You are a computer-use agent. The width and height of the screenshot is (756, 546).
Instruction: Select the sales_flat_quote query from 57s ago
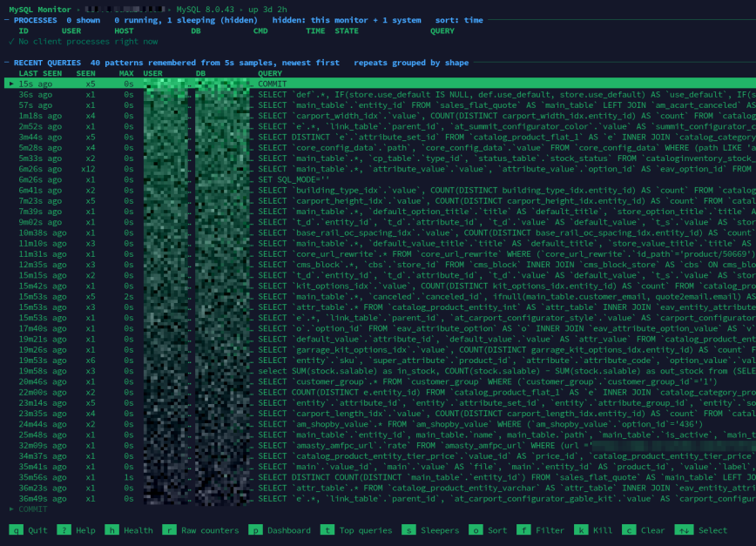[x=380, y=105]
